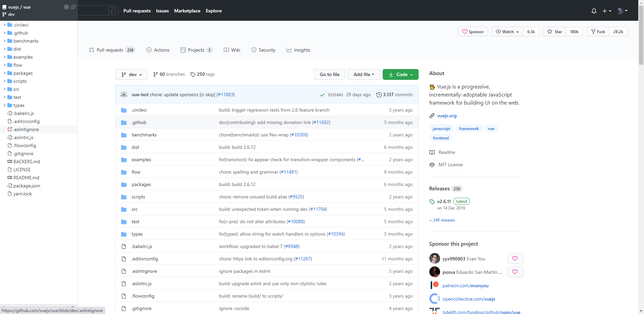View the 250 tags link

pos(203,74)
